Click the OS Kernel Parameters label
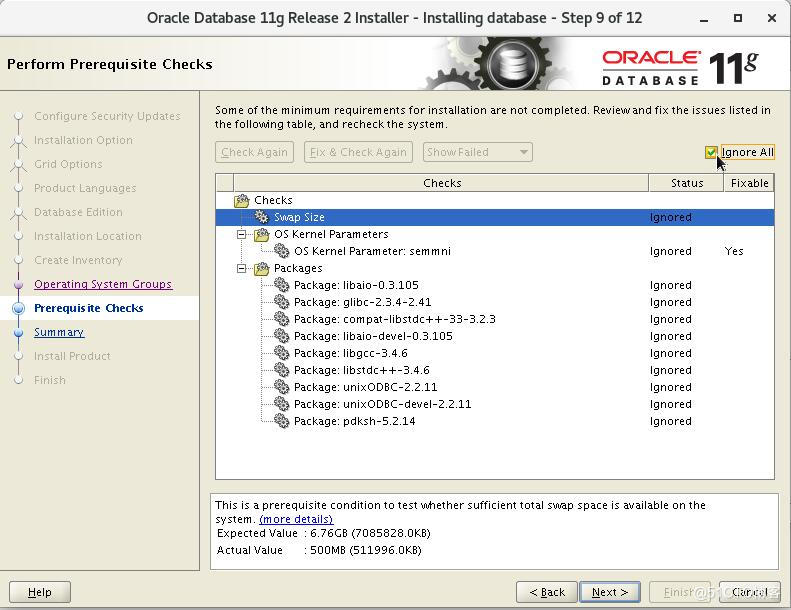791x610 pixels. coord(331,234)
